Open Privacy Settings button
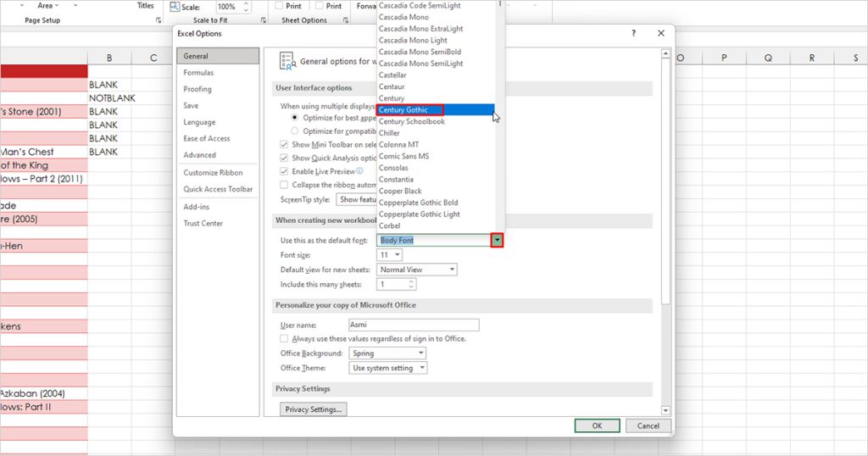The image size is (868, 456). pyautogui.click(x=314, y=409)
